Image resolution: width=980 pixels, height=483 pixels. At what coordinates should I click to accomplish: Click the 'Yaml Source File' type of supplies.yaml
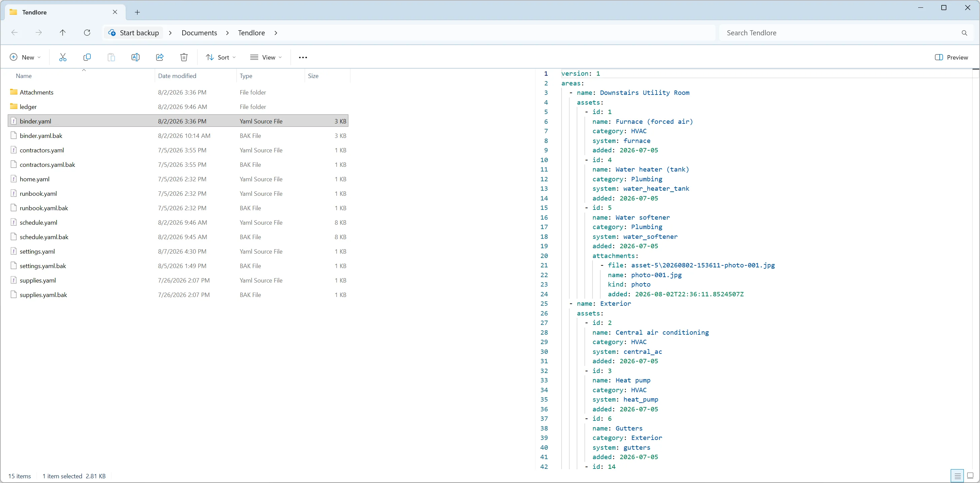pos(261,280)
